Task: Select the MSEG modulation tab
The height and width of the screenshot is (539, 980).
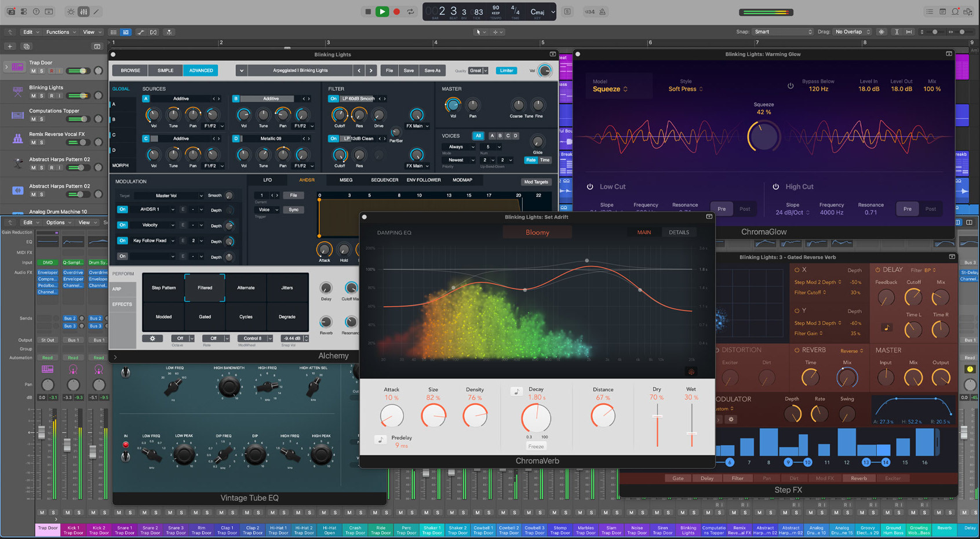Action: pos(346,180)
